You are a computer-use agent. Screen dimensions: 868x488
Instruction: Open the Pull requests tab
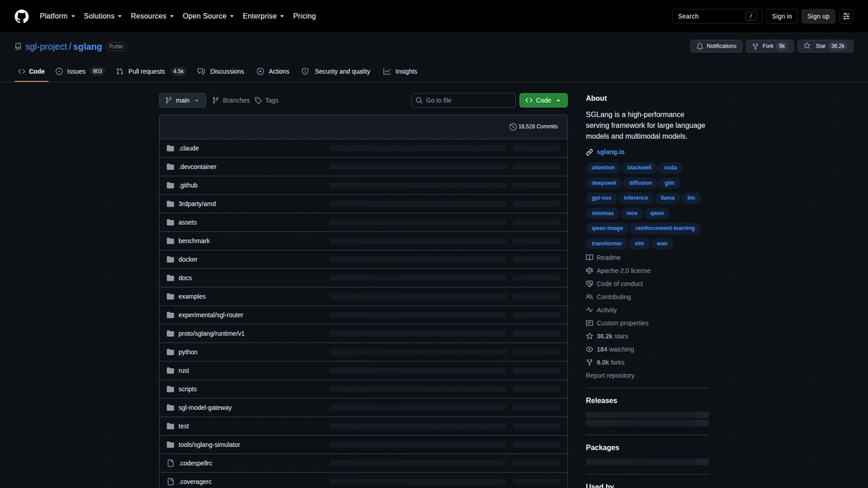[x=151, y=72]
